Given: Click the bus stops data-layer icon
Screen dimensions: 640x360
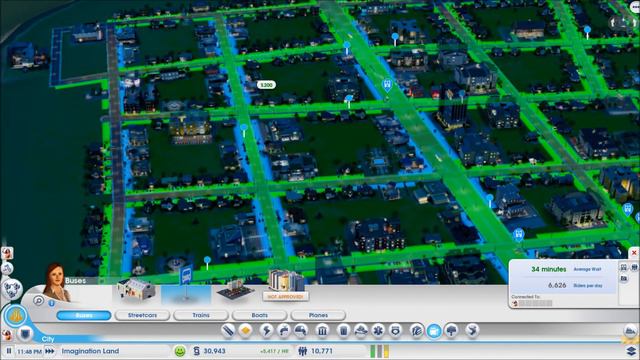Looking at the screenshot, I should pyautogui.click(x=624, y=267).
